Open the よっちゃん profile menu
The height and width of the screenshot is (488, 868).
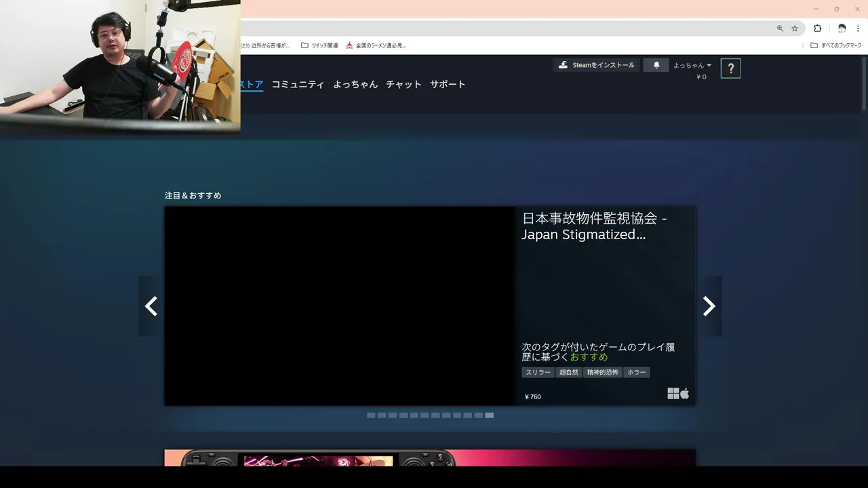(x=355, y=85)
